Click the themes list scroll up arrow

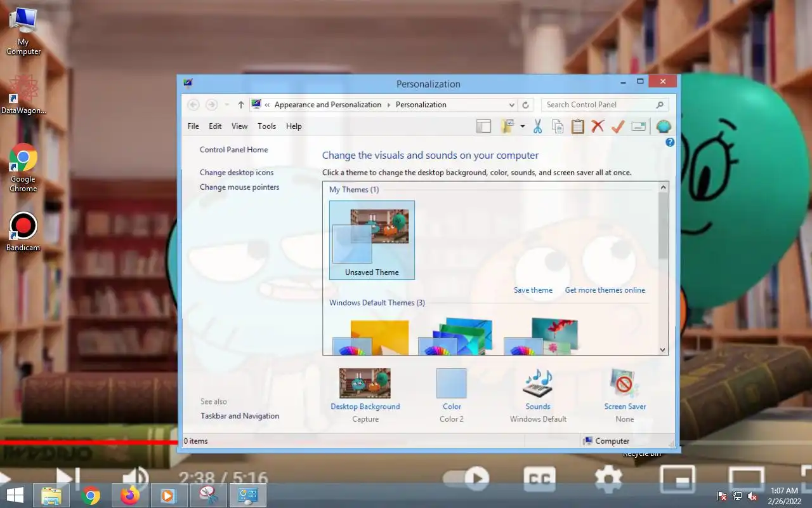coord(663,187)
